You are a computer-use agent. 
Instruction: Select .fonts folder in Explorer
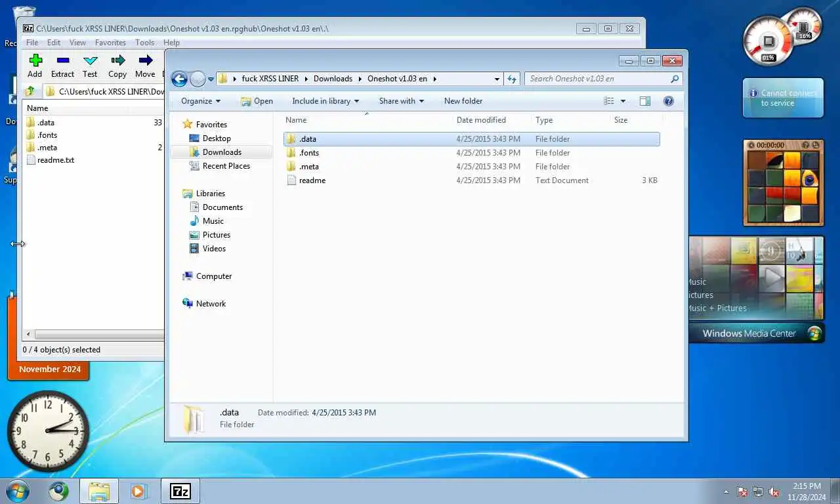pos(472,153)
